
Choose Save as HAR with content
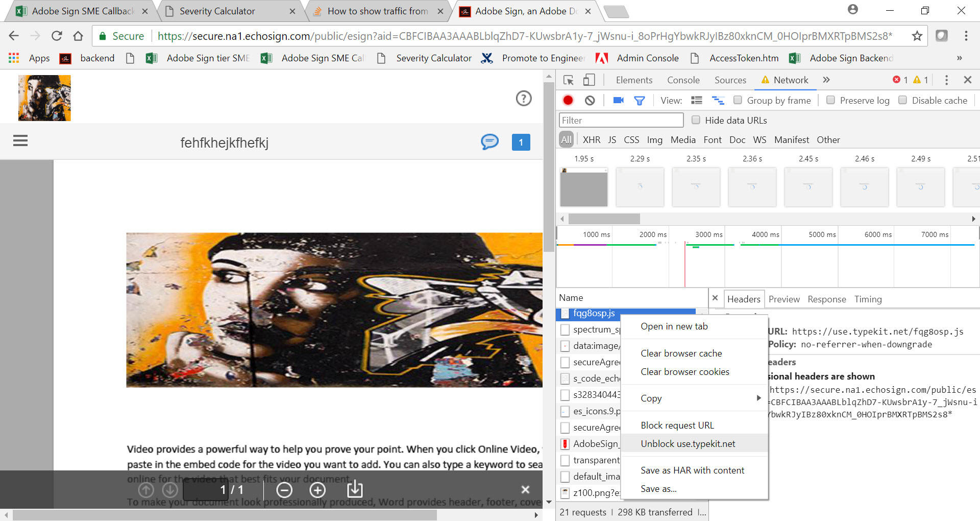click(694, 470)
